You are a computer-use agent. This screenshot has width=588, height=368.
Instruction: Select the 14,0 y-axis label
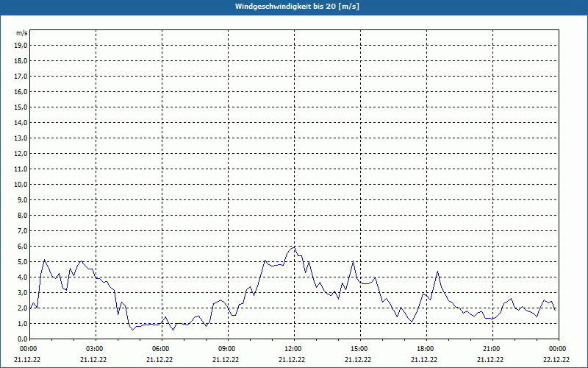[x=21, y=122]
